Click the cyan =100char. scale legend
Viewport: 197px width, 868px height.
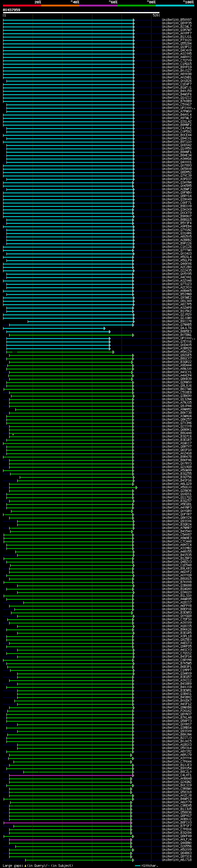click(147, 866)
